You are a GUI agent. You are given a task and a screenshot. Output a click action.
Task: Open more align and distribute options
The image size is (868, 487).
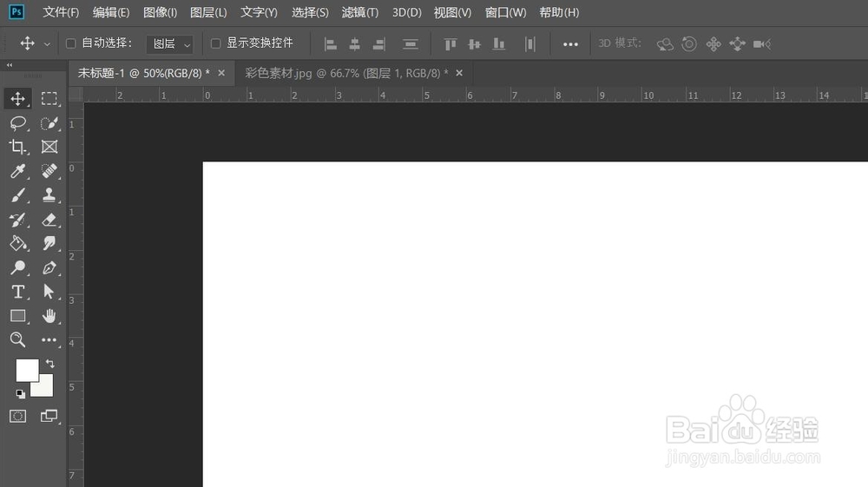(x=570, y=44)
